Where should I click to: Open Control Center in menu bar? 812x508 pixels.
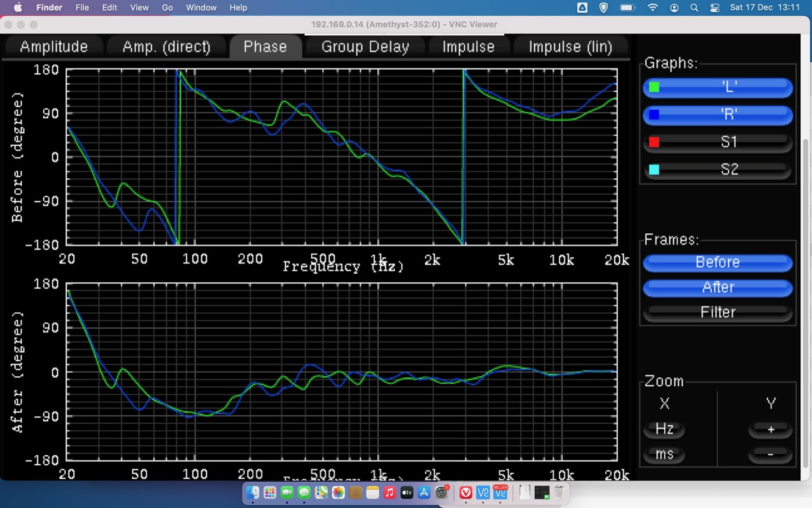click(x=715, y=8)
